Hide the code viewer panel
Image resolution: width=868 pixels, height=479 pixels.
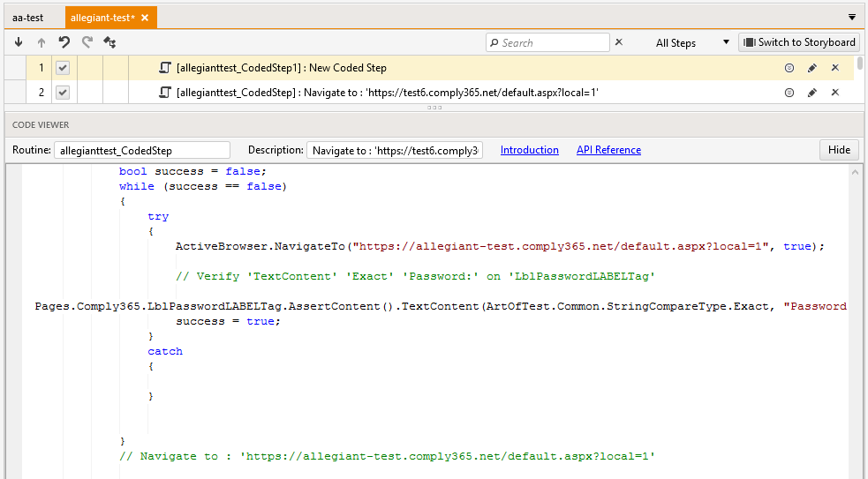(x=839, y=150)
